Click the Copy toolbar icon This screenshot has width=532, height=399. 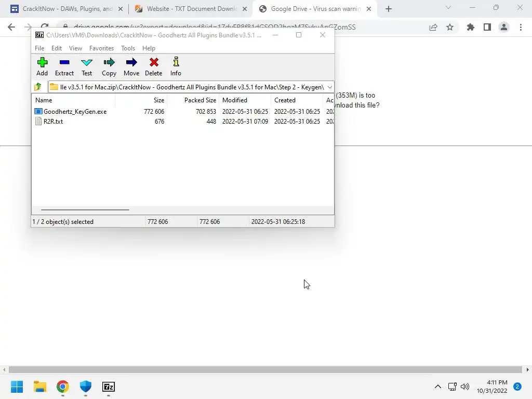click(x=109, y=66)
